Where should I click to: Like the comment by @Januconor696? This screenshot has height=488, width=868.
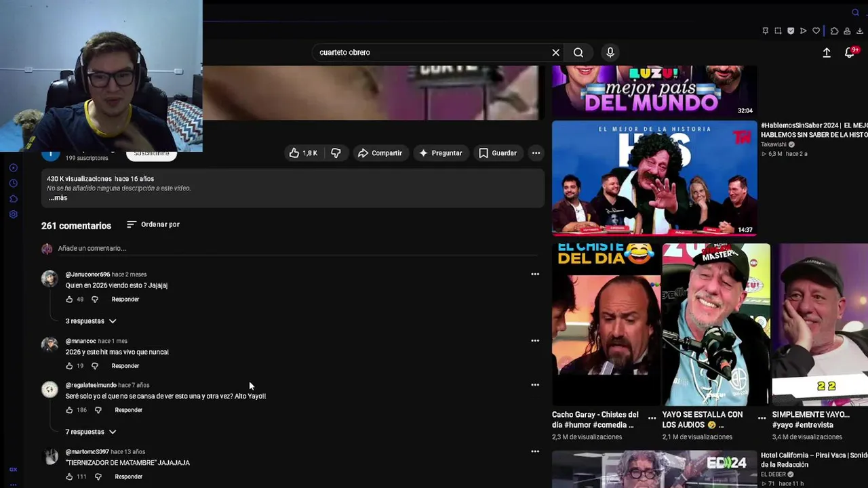tap(69, 299)
